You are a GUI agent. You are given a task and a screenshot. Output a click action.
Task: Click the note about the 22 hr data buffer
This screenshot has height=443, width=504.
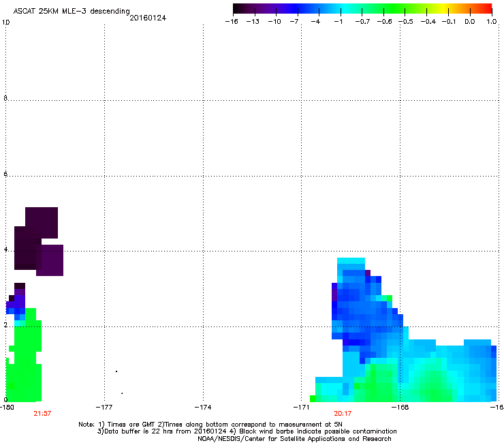(x=161, y=431)
